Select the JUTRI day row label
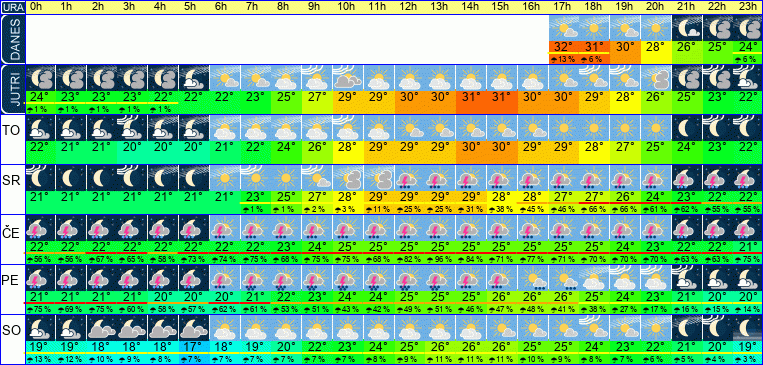This screenshot has width=763, height=365. click(13, 90)
